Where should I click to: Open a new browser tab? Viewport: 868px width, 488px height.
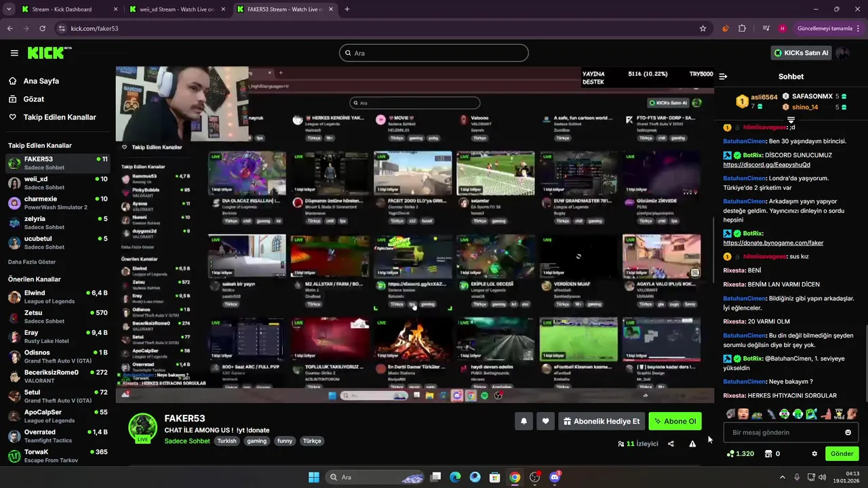point(347,9)
